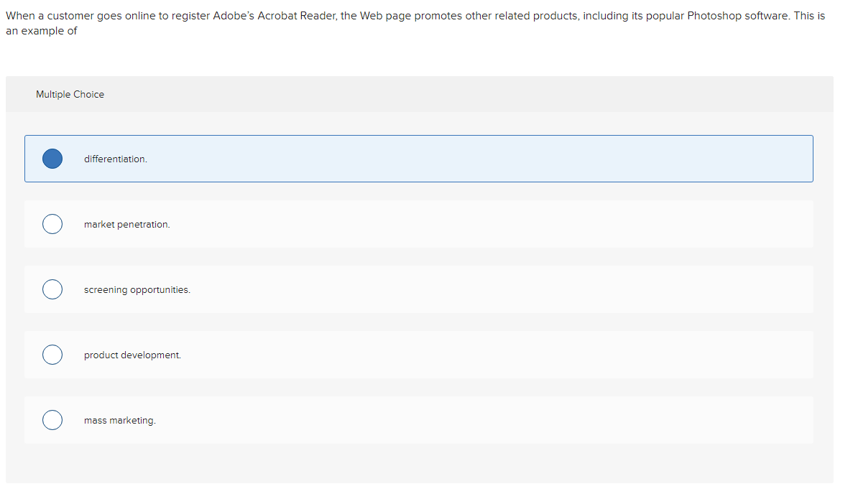Click the "market penetration." answer text

point(127,224)
